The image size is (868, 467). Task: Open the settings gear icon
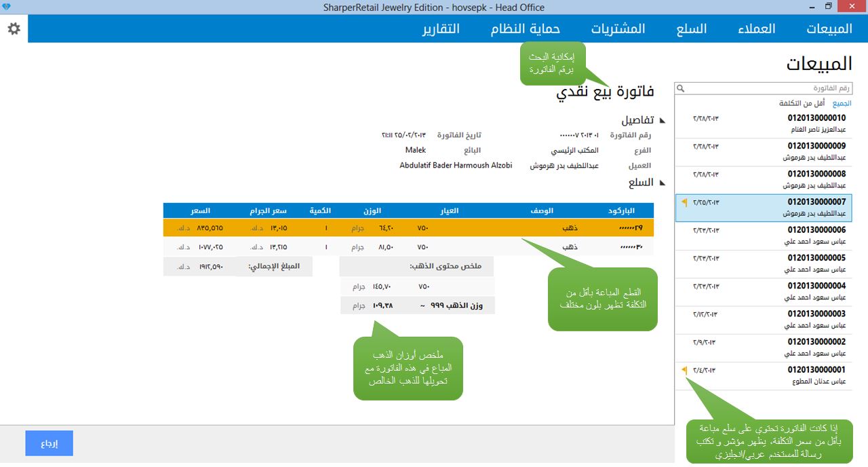[x=14, y=29]
